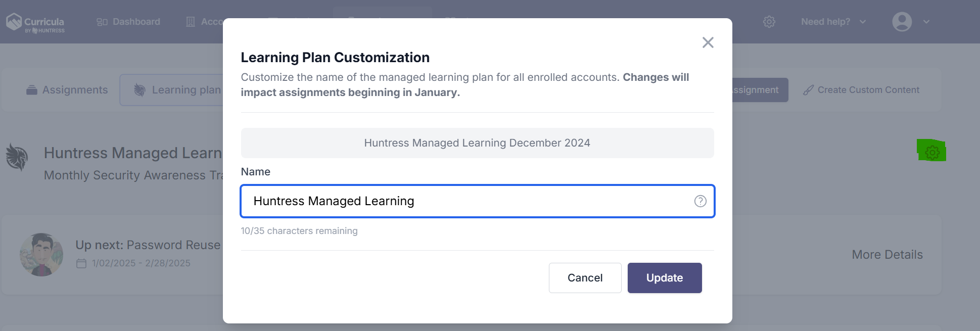The width and height of the screenshot is (980, 331).
Task: Click the Huntress wolf logo beside plan title
Action: point(17,157)
